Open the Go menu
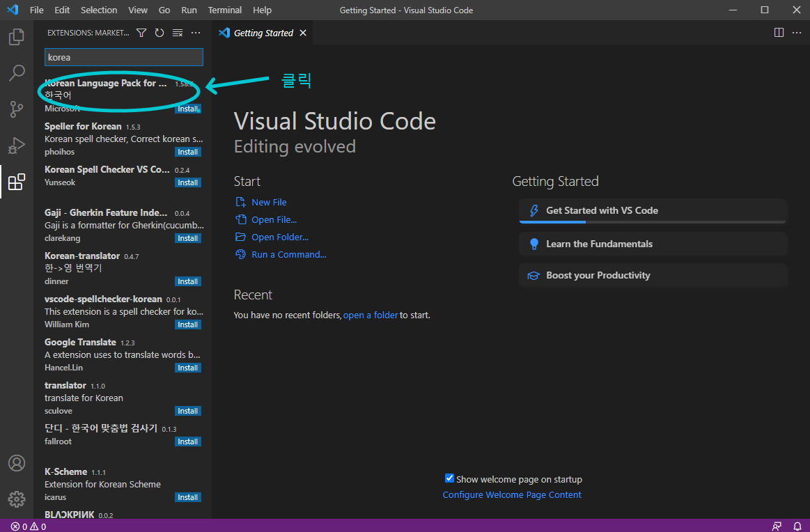 164,10
